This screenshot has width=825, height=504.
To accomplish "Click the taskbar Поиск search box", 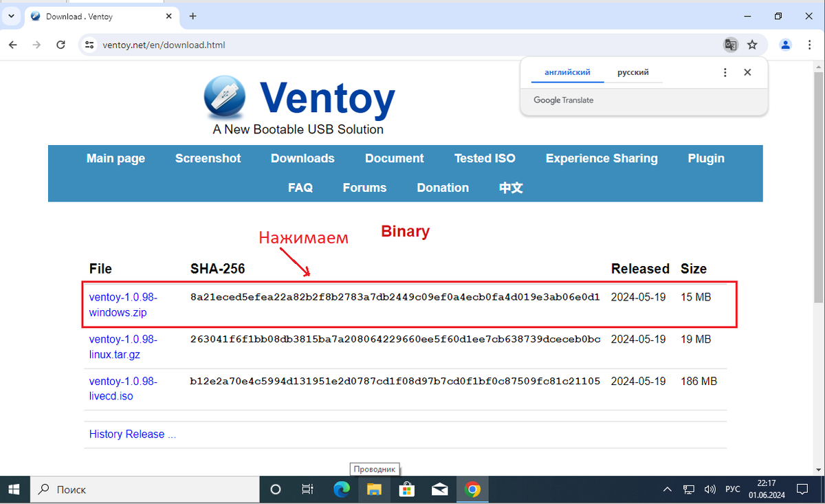I will click(144, 490).
